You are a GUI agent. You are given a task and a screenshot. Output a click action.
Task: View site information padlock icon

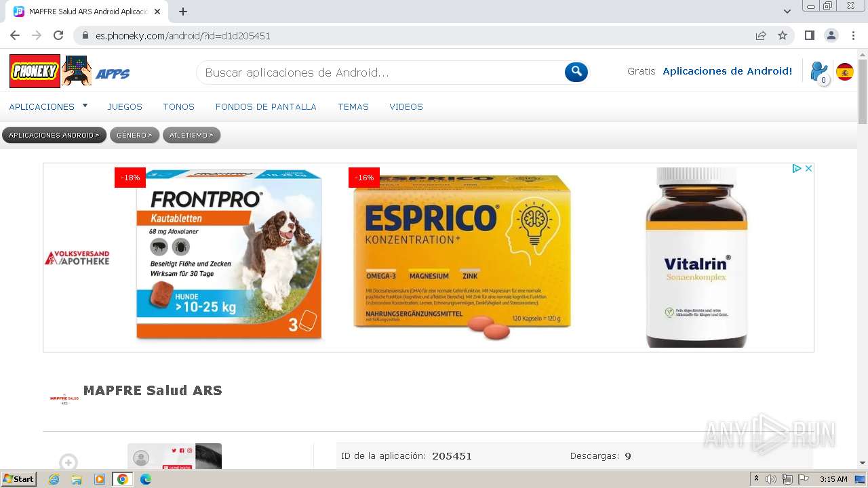85,35
